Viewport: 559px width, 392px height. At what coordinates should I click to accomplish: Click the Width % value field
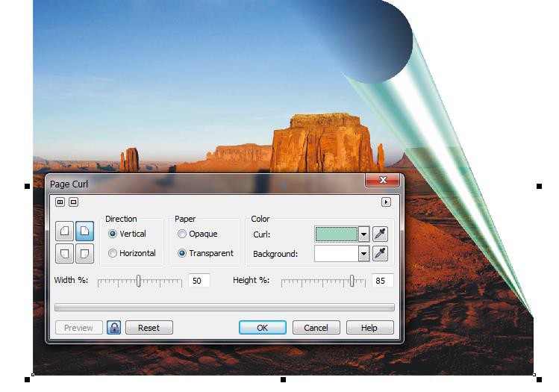[x=199, y=281]
